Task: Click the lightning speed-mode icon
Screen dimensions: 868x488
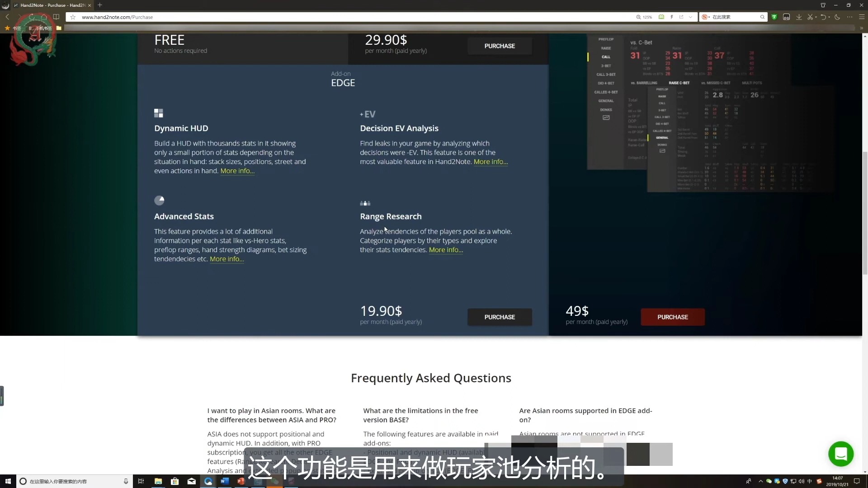Action: 672,17
